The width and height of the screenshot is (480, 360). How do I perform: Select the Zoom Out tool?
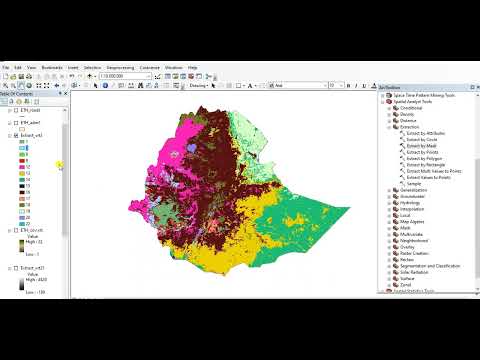click(x=13, y=86)
